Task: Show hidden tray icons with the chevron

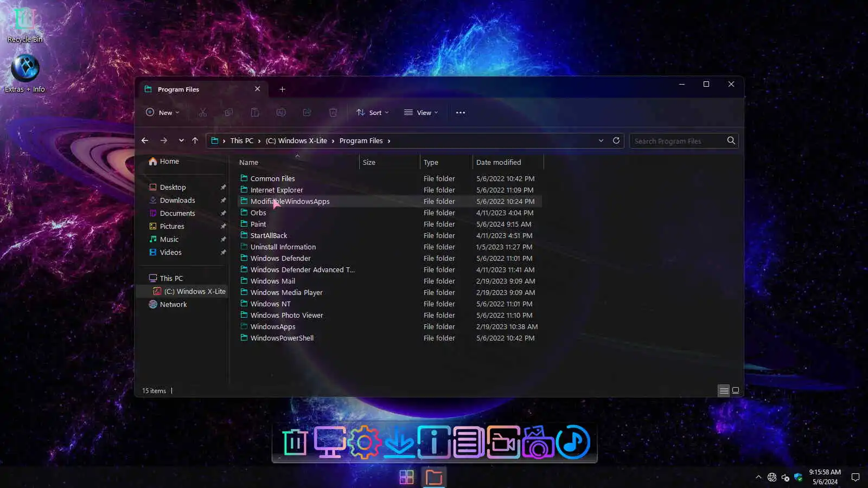Action: pyautogui.click(x=758, y=477)
